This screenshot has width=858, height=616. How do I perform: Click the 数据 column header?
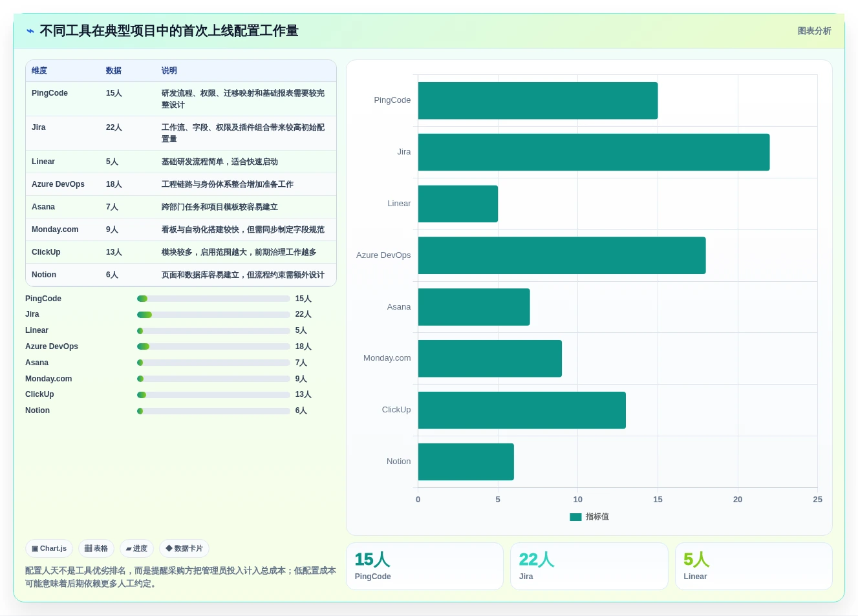coord(114,71)
